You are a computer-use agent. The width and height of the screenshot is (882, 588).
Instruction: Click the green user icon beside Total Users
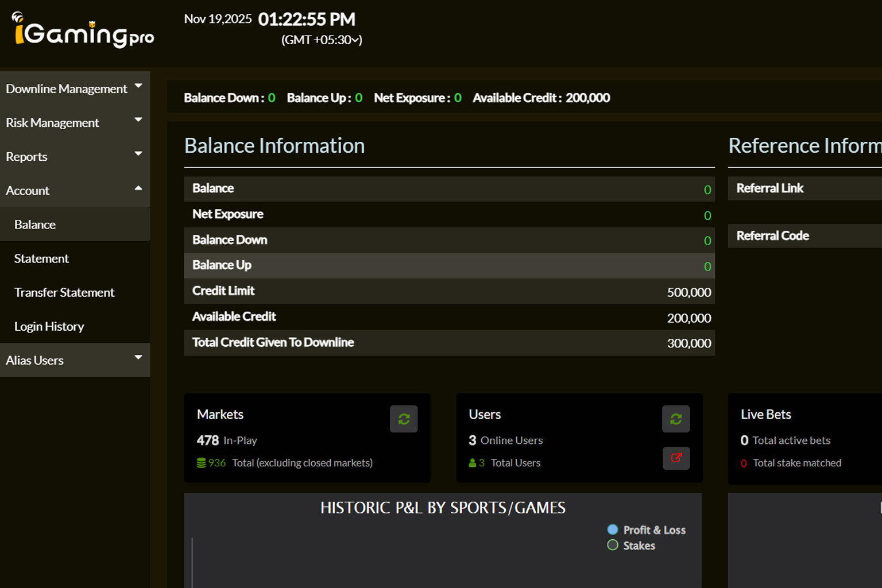[x=473, y=463]
